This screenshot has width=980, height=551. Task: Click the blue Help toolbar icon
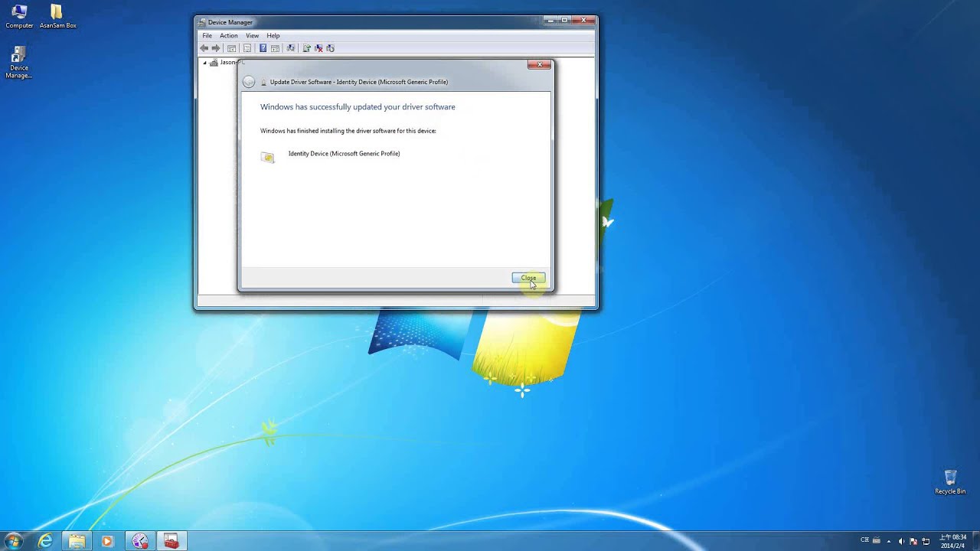pyautogui.click(x=263, y=48)
